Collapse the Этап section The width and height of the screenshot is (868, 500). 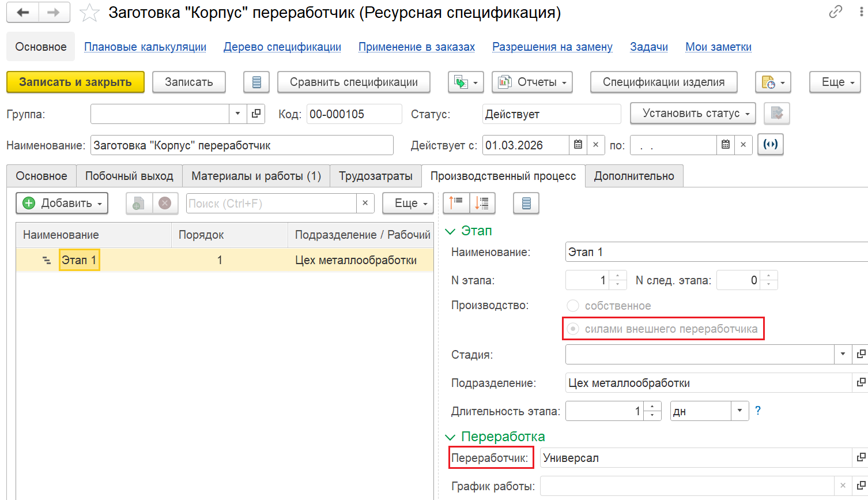tap(451, 231)
